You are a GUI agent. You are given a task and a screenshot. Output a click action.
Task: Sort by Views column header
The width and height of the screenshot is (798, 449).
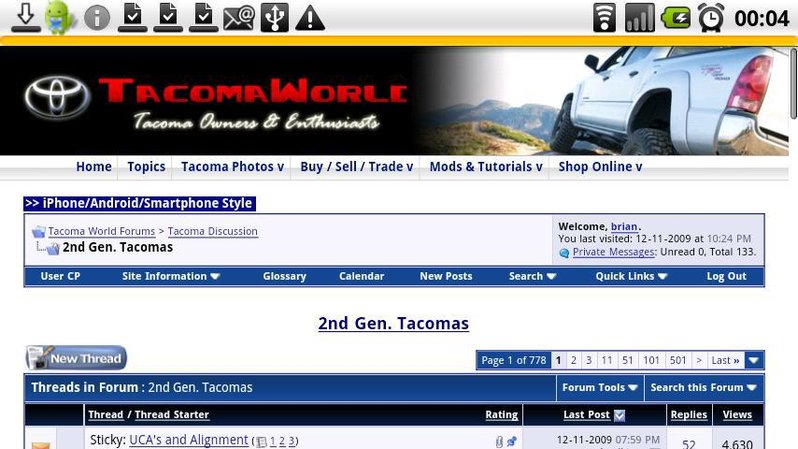pos(737,415)
